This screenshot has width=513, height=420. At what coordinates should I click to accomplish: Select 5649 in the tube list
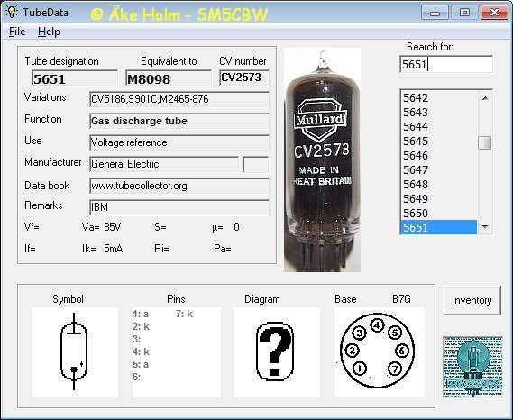pos(438,198)
